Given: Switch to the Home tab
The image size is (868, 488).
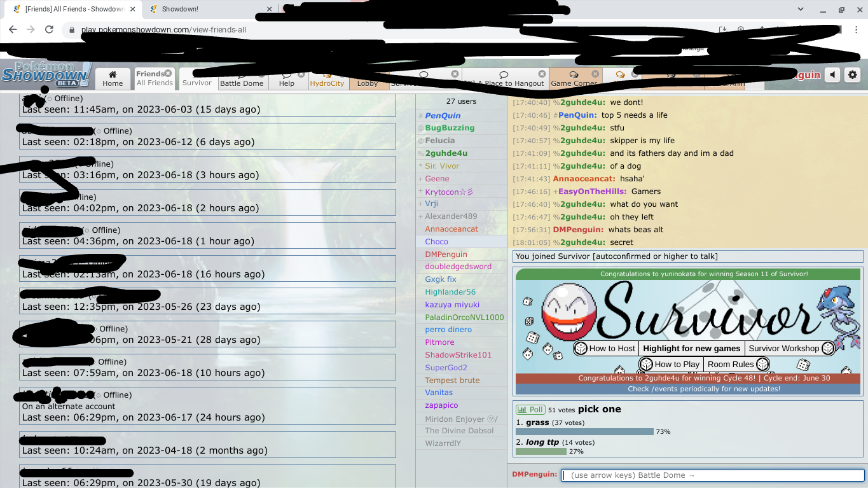Looking at the screenshot, I should coord(113,78).
